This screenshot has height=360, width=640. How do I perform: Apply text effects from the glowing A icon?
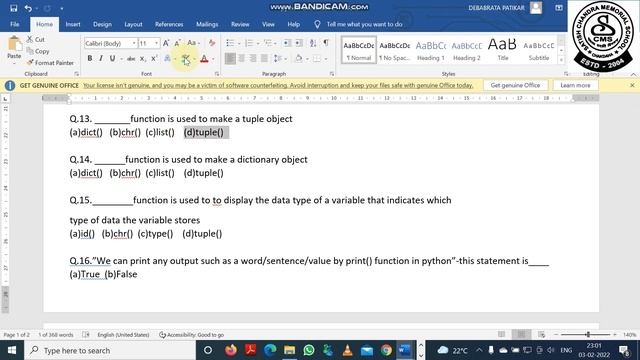167,59
